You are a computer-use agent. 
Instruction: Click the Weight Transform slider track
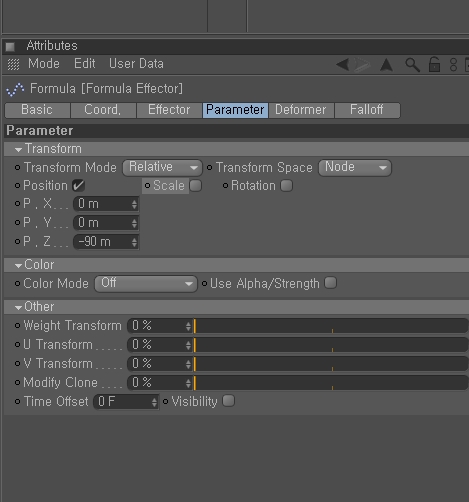click(331, 326)
